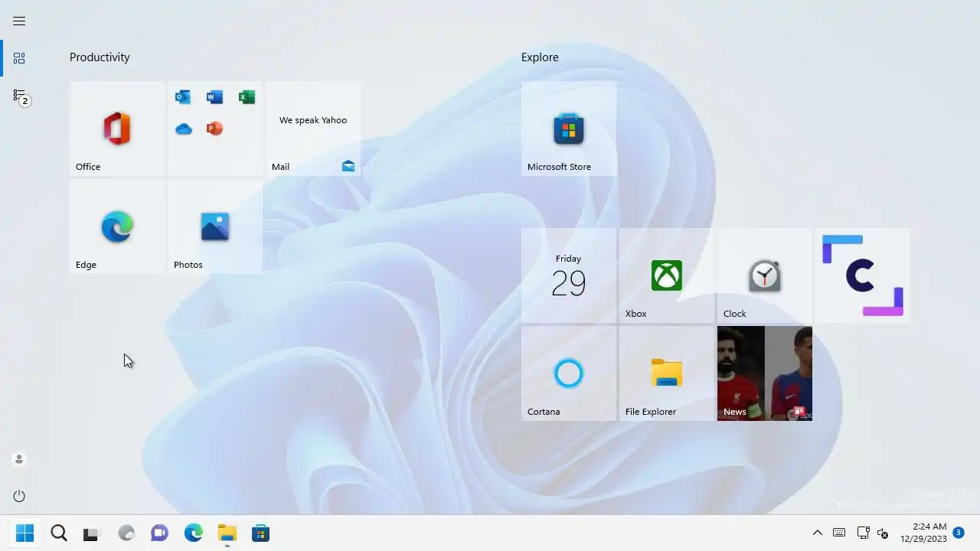
Task: Open the Office tile
Action: pos(117,129)
